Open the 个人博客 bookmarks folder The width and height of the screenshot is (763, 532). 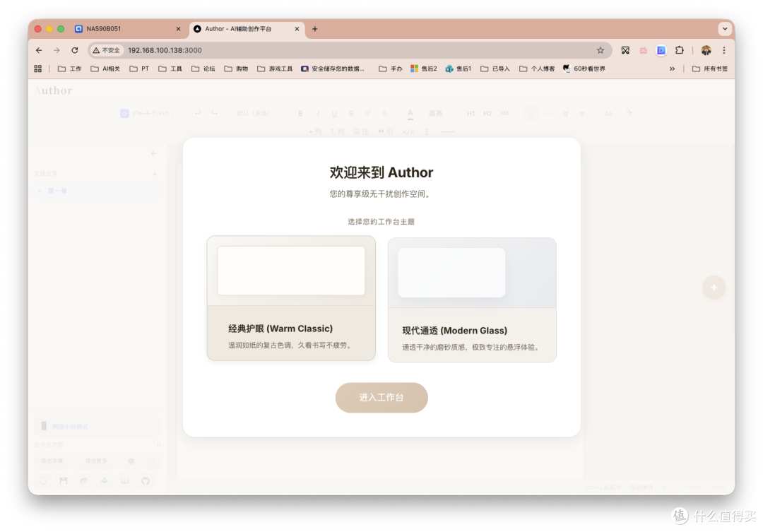click(x=537, y=69)
